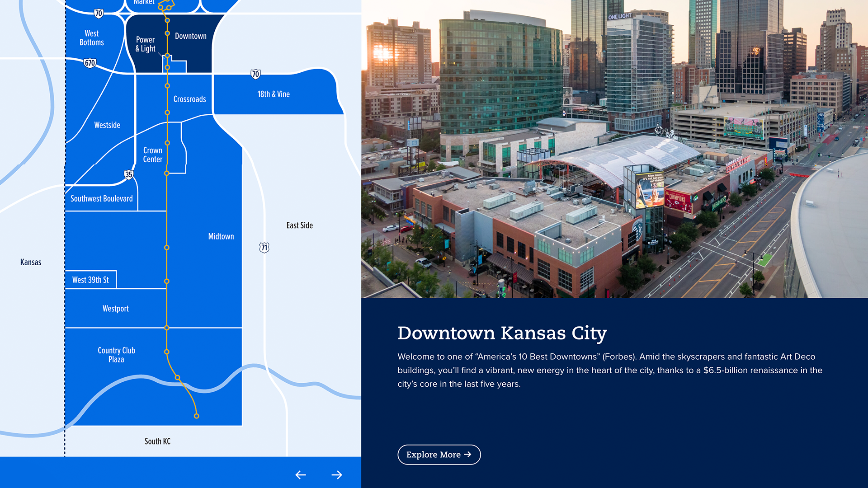The width and height of the screenshot is (868, 488).
Task: Click the downtown aerial skyline photo
Action: point(615,149)
